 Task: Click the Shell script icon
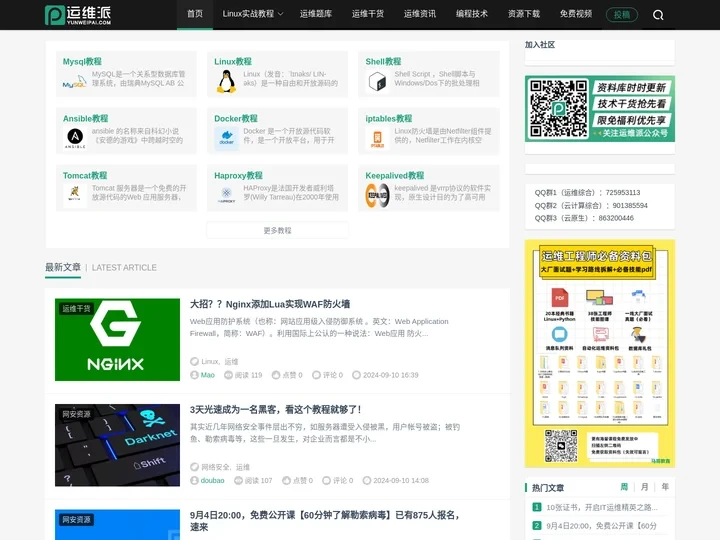click(x=377, y=82)
